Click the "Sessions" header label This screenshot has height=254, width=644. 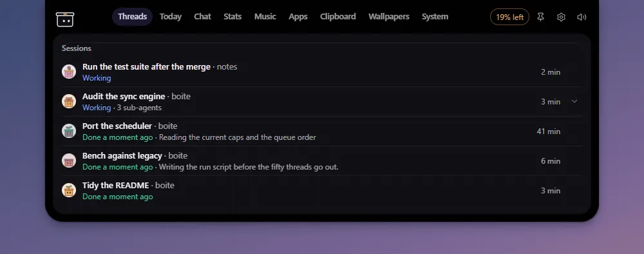click(x=77, y=48)
